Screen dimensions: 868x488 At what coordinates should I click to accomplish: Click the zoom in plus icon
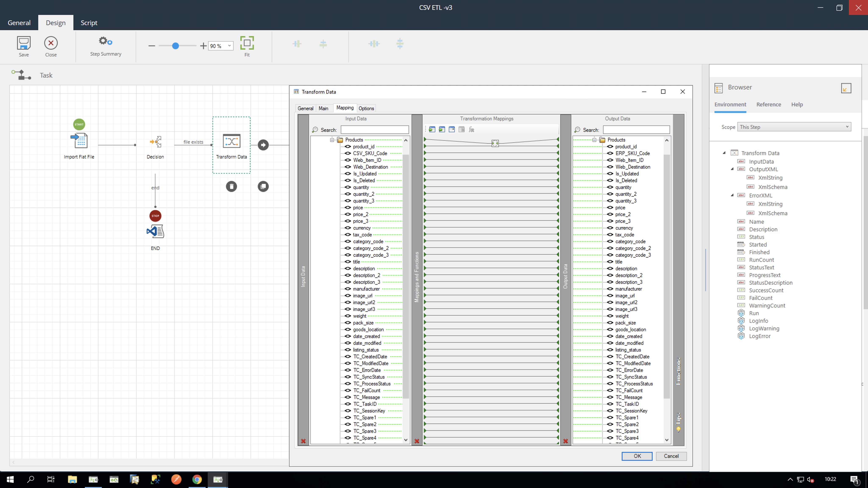pyautogui.click(x=203, y=46)
